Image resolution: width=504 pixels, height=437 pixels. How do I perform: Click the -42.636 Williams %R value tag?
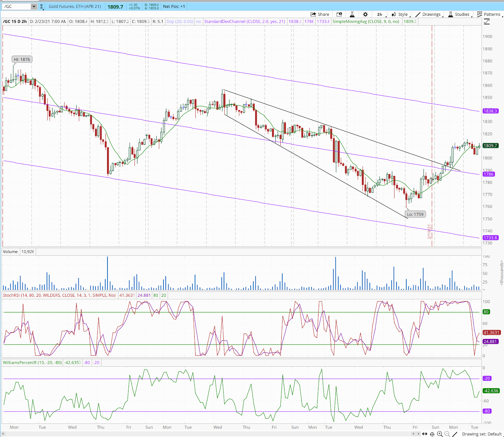coord(491,391)
